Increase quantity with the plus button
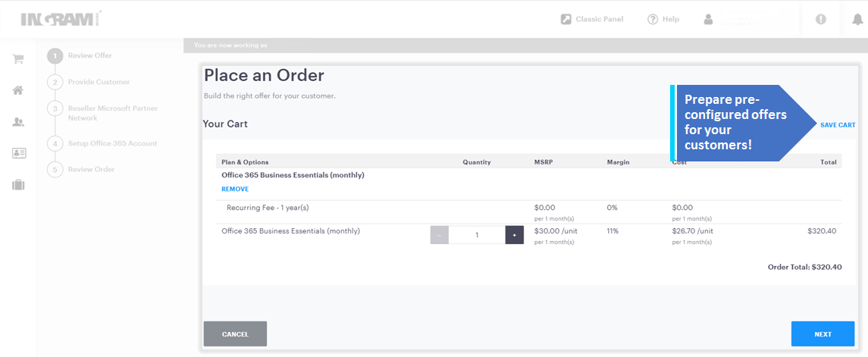The width and height of the screenshot is (868, 357). (514, 235)
